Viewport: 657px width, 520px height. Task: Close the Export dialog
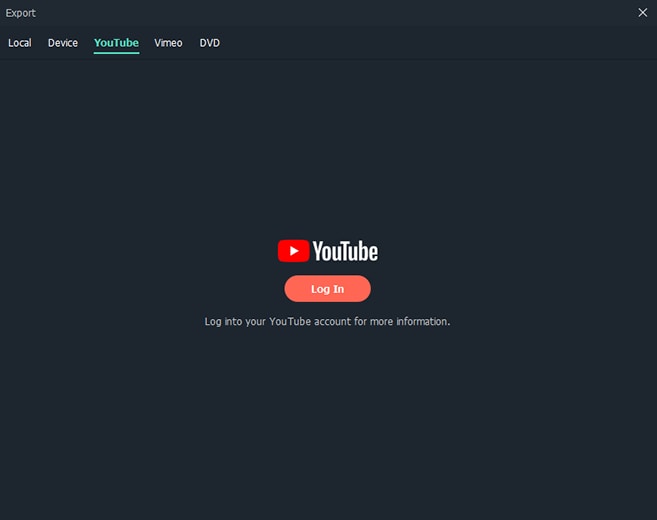[642, 13]
